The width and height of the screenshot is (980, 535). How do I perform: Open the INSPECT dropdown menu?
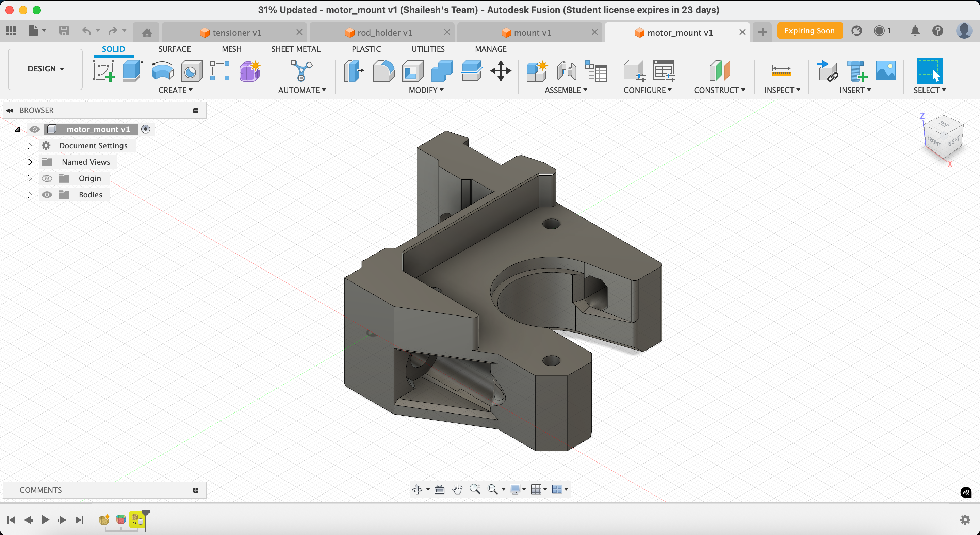pyautogui.click(x=782, y=90)
